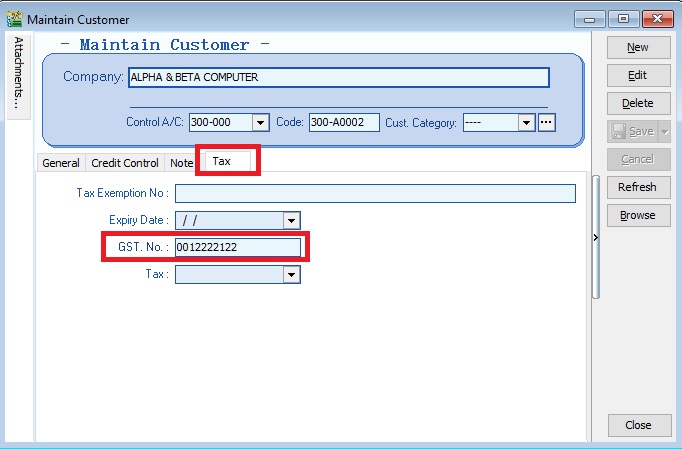Collapse side panel using the splitter arrow
Viewport: 682px width, 449px height.
[x=594, y=238]
